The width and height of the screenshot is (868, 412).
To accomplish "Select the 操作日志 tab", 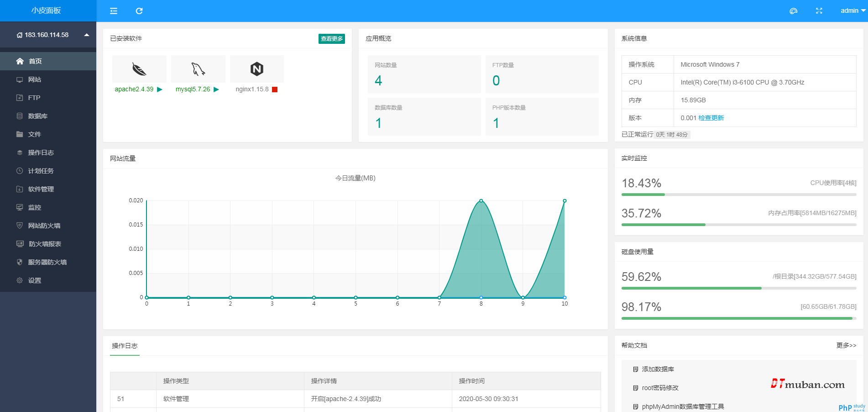I will 125,346.
